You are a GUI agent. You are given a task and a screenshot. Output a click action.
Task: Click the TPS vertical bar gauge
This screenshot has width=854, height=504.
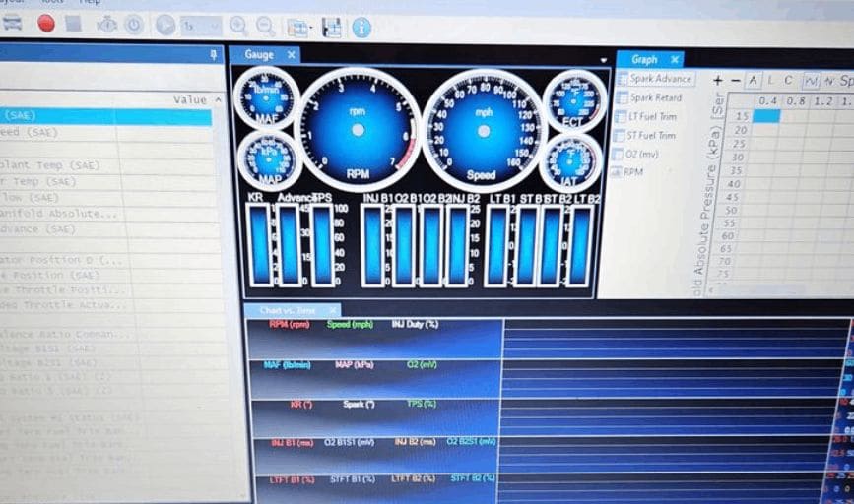322,244
